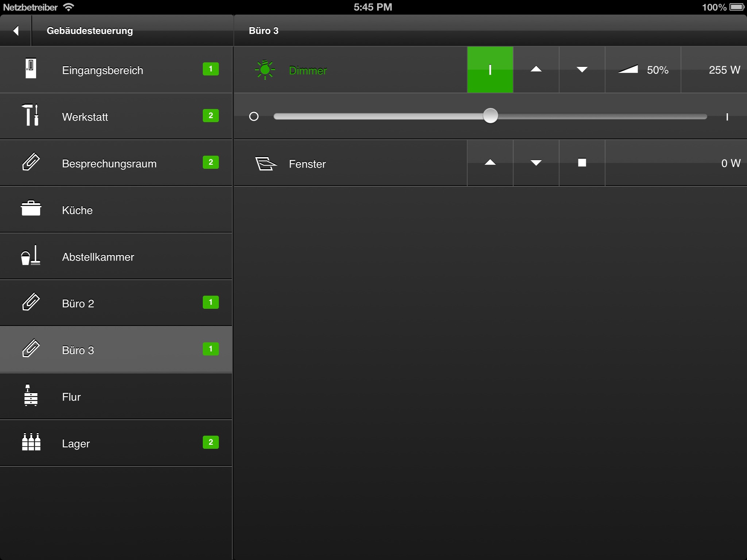
Task: Click the green badge 2 on Lager
Action: click(x=211, y=442)
